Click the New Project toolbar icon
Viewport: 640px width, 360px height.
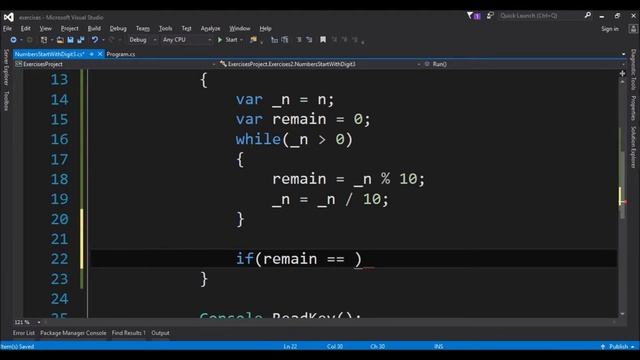click(x=44, y=40)
